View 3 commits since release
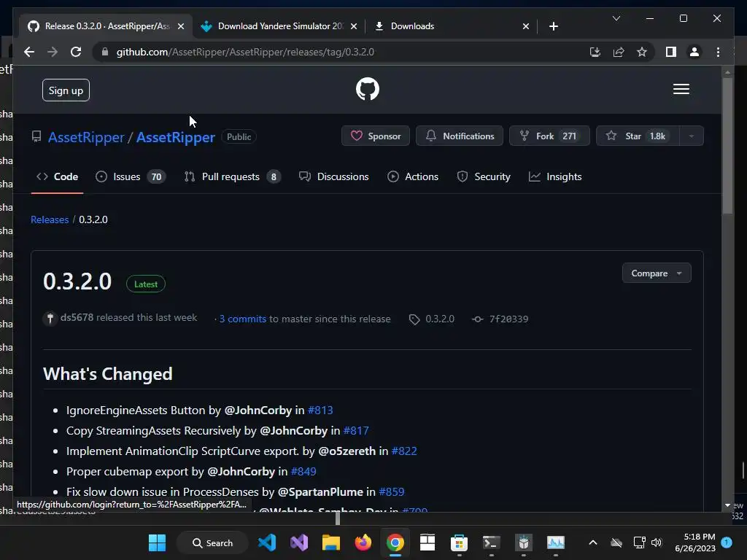The image size is (747, 560). [242, 319]
